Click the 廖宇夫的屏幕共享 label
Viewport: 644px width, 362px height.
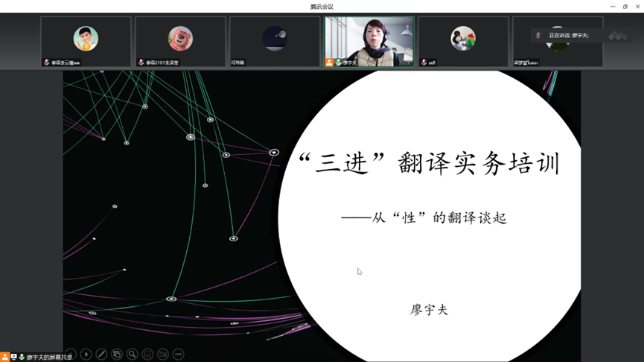point(49,358)
